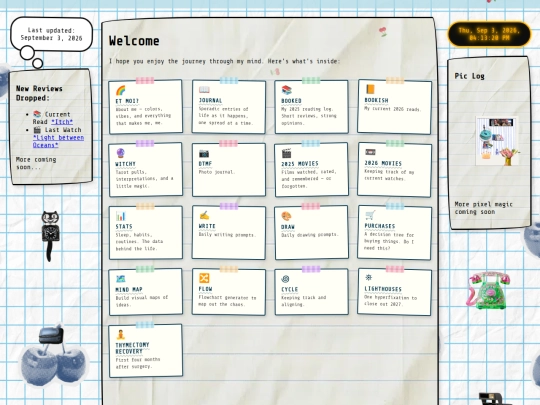The image size is (540, 405).
Task: Click the stacked books icon on Booked card
Action: click(x=287, y=90)
